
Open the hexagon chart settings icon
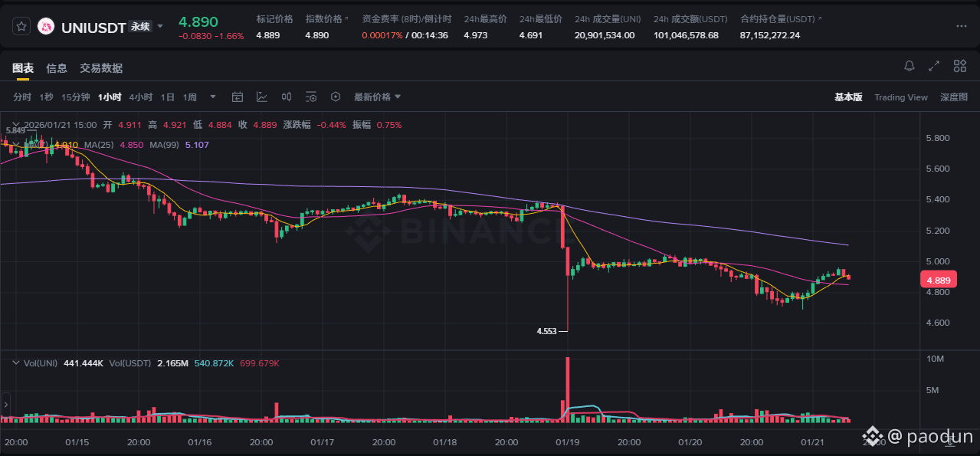[x=336, y=97]
